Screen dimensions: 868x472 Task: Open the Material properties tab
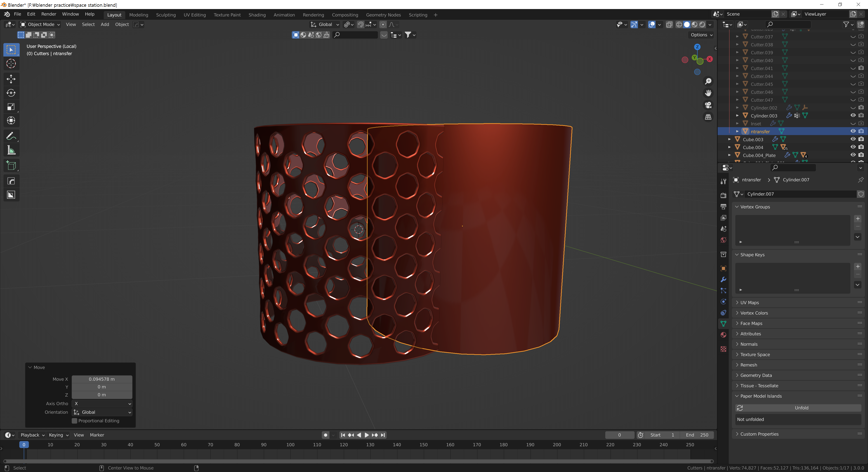723,335
